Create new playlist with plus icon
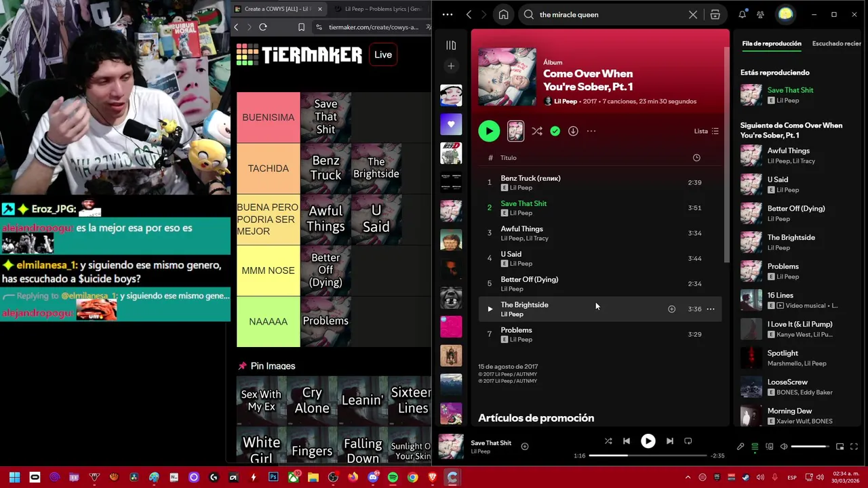 [x=451, y=66]
